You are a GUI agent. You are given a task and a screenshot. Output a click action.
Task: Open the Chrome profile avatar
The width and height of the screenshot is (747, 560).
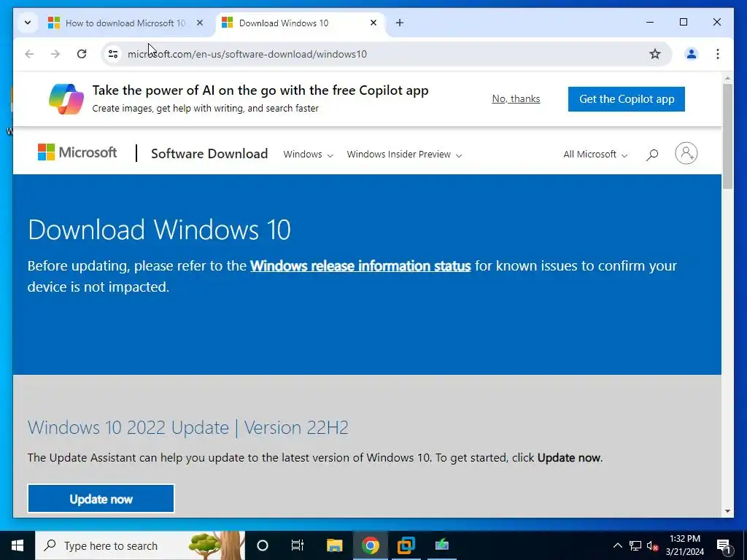(x=692, y=54)
